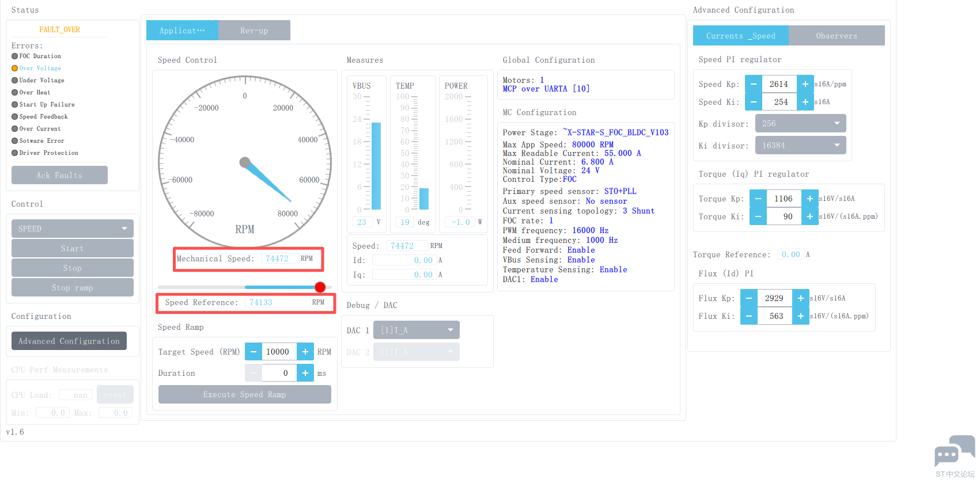Open the DAC 1 channel dropdown
The image size is (980, 483).
pyautogui.click(x=416, y=330)
